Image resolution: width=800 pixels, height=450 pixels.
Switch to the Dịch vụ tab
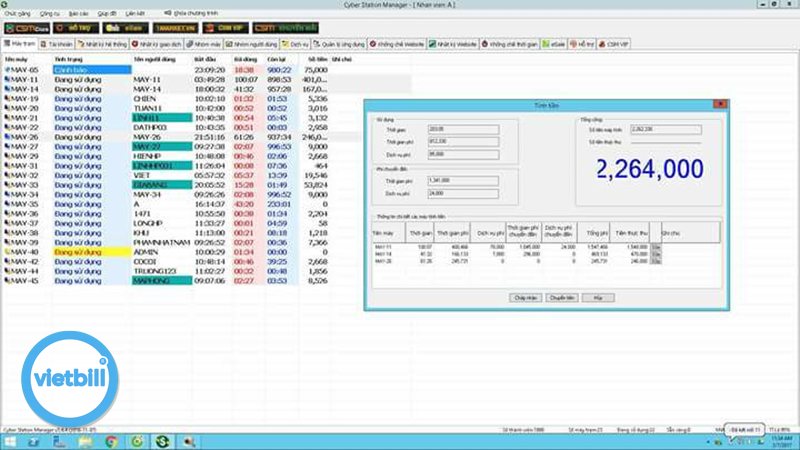coord(295,45)
